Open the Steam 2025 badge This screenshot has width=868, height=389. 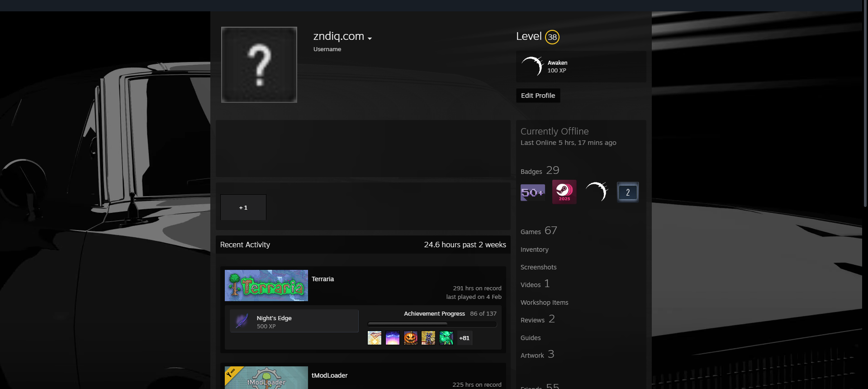click(564, 192)
